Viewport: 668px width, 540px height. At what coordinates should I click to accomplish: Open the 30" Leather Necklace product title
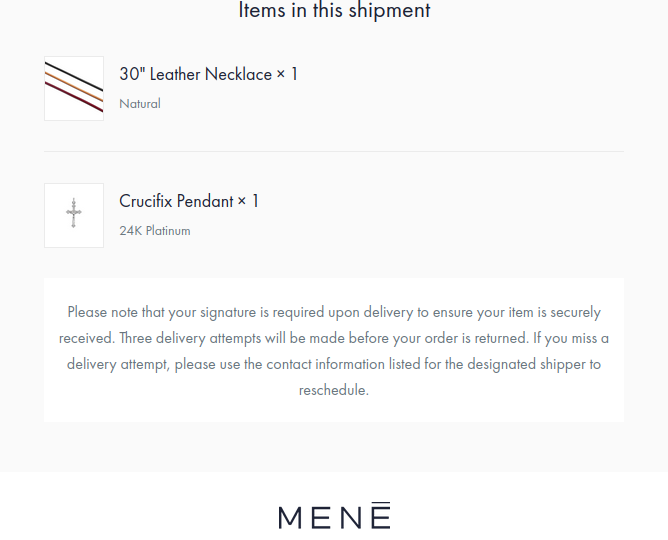coord(195,74)
